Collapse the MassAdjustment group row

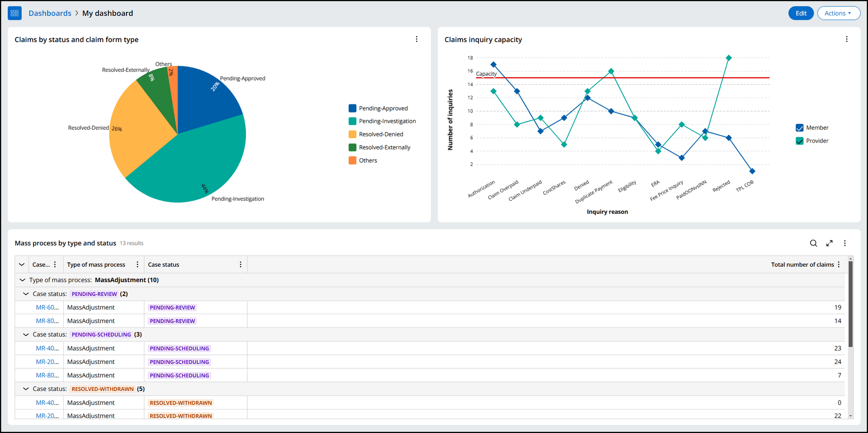tap(22, 280)
